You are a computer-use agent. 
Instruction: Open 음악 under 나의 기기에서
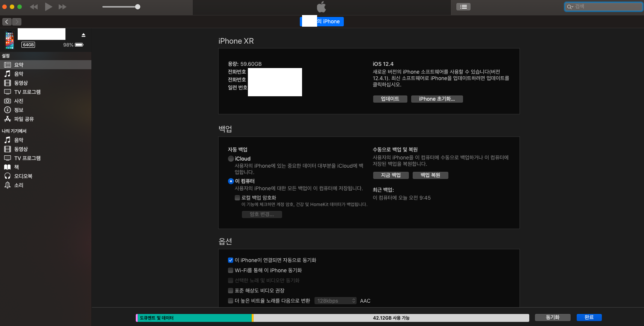[46, 140]
